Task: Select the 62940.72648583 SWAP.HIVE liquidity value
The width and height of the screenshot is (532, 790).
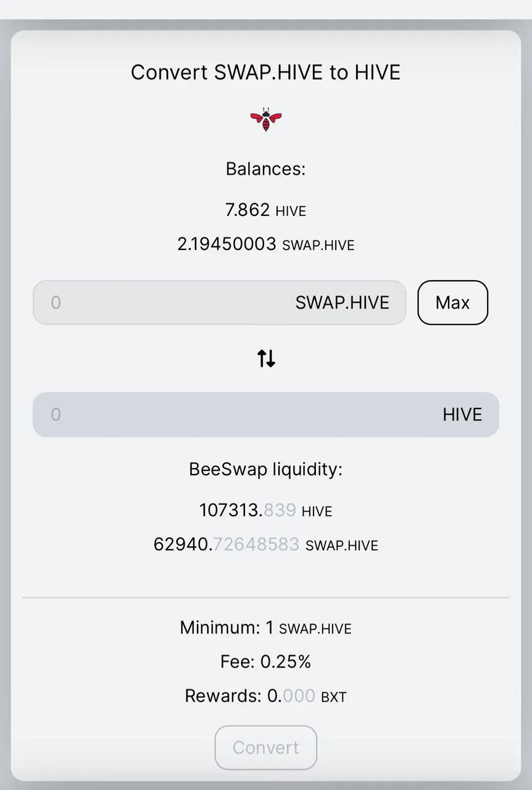Action: tap(266, 544)
